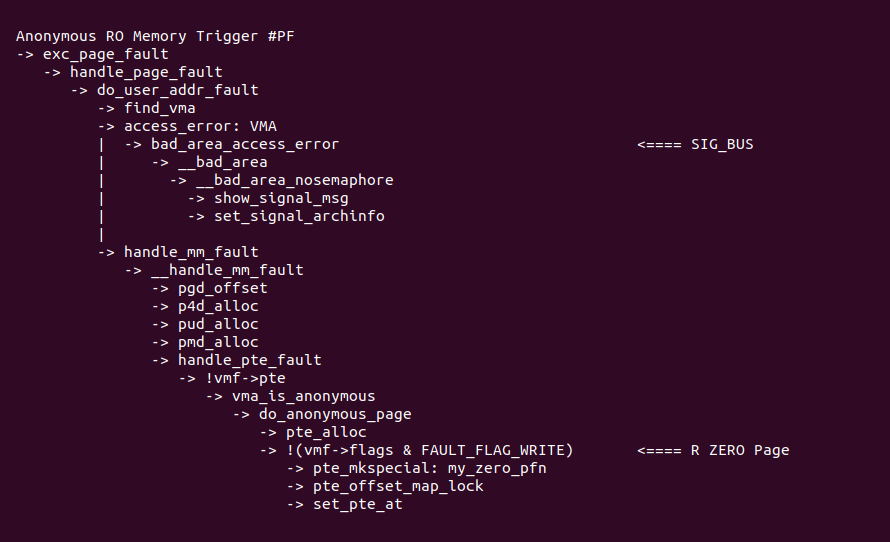Click the find_vma function name
Viewport: 890px width, 542px height.
click(x=160, y=108)
